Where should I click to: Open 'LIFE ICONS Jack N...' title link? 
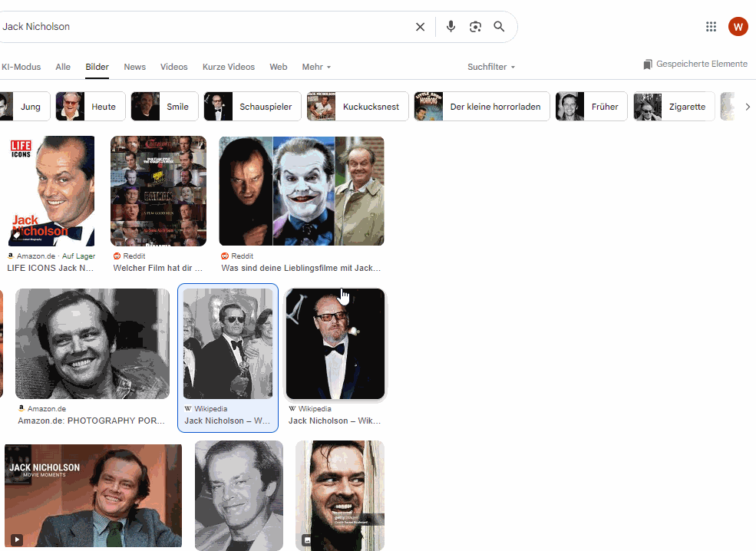50,268
